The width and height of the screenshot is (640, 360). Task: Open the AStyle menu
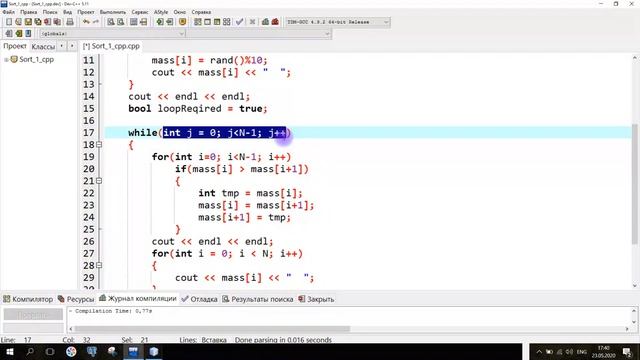161,12
